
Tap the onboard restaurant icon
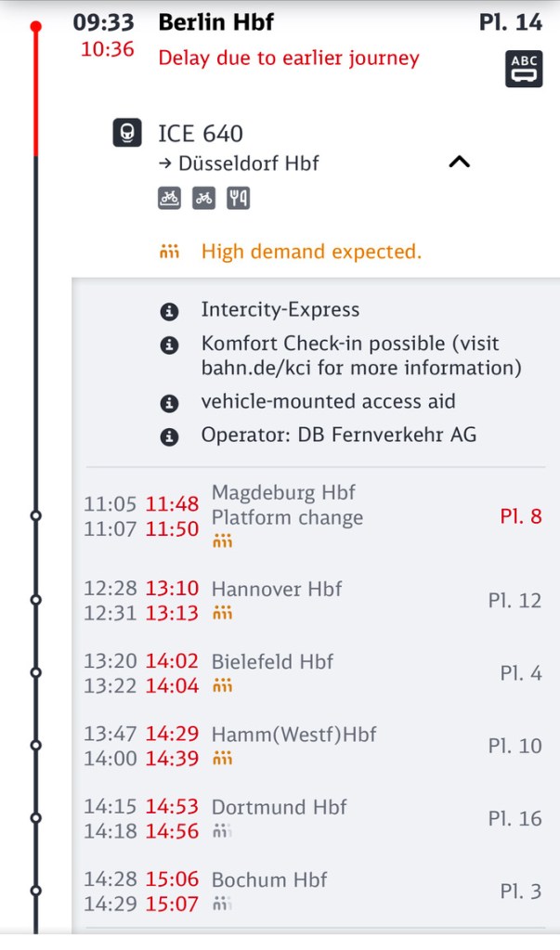click(x=239, y=197)
